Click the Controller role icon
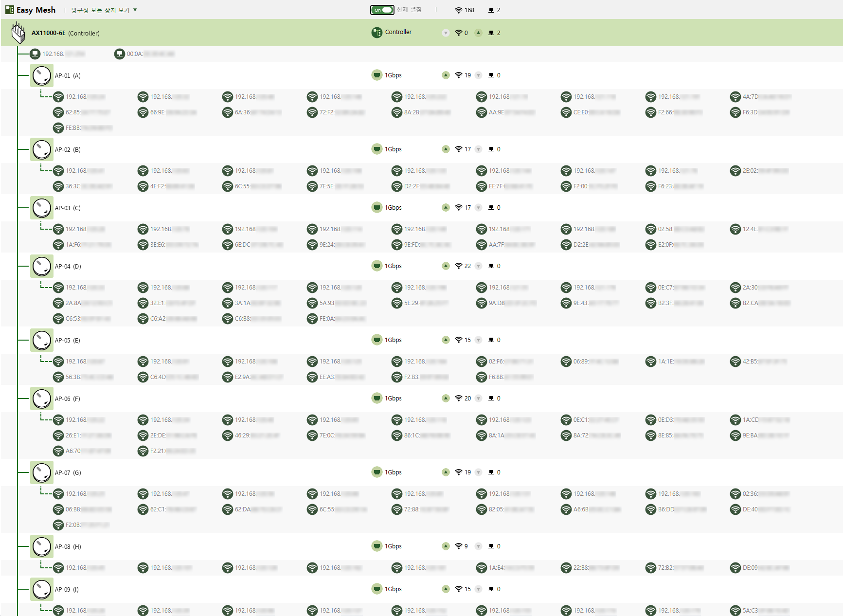843x616 pixels. coord(377,33)
